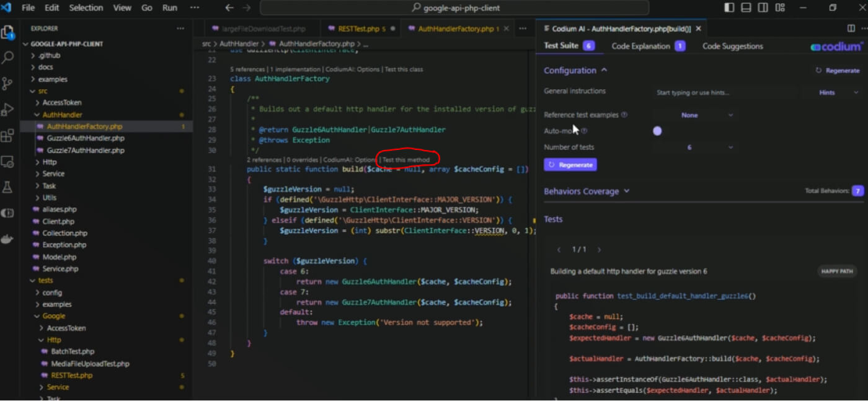This screenshot has width=868, height=401.
Task: Open the Explorer view in the activity bar
Action: click(x=8, y=33)
